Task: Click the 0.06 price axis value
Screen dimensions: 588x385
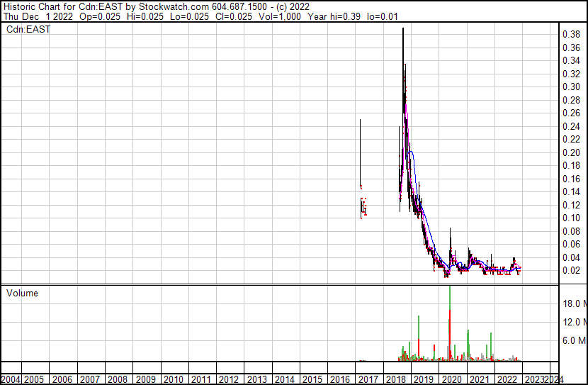Action: point(571,245)
